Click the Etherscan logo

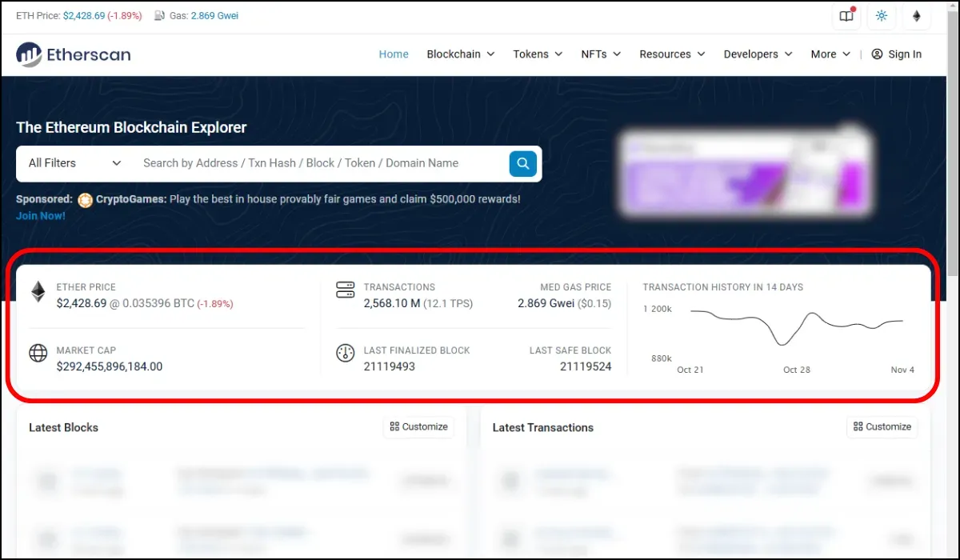[x=73, y=54]
